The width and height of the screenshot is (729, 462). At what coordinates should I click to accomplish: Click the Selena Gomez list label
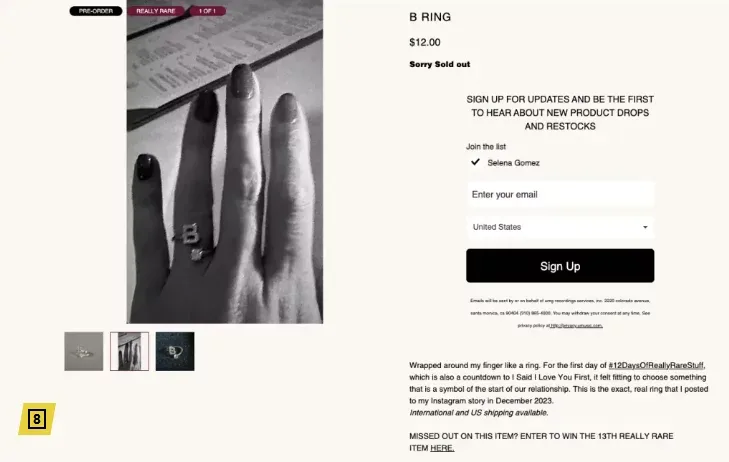coord(513,163)
